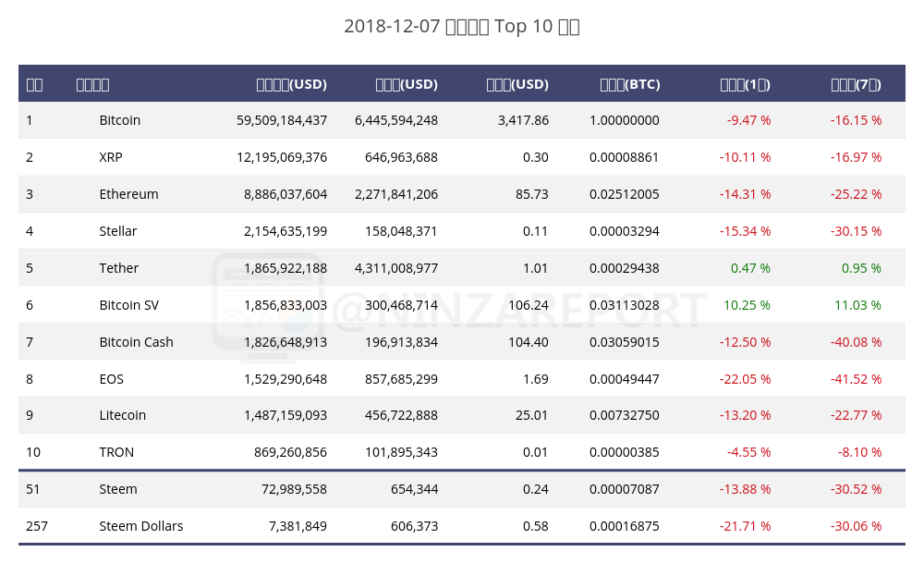924x564 pixels.
Task: Select Steem 7-day change -30.52 %
Action: tap(856, 490)
